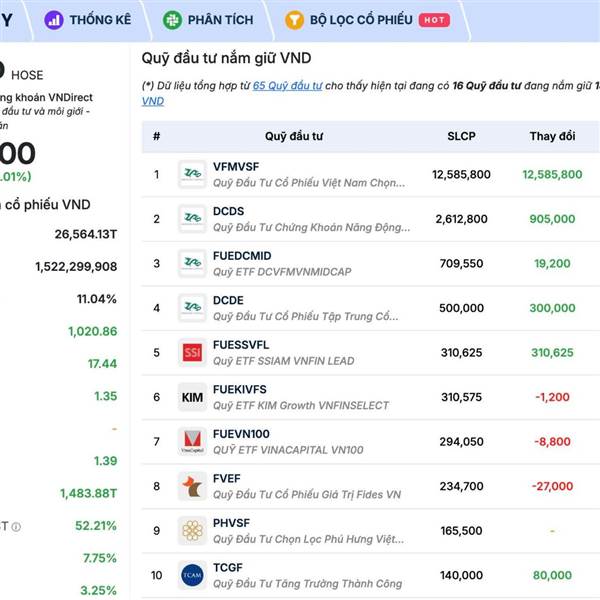
Task: Click SLCP value 294,050
Action: point(461,442)
